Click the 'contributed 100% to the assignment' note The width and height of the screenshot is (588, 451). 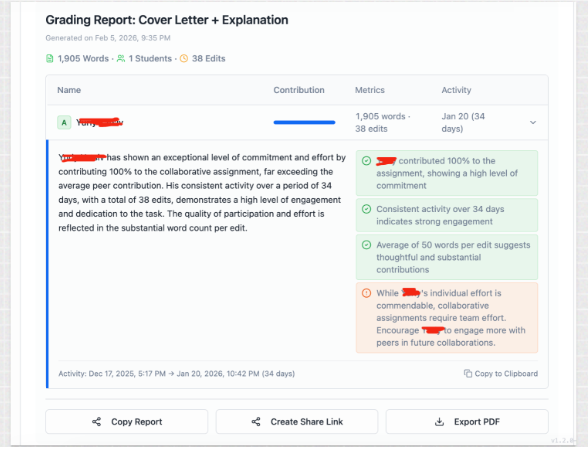[x=447, y=173]
